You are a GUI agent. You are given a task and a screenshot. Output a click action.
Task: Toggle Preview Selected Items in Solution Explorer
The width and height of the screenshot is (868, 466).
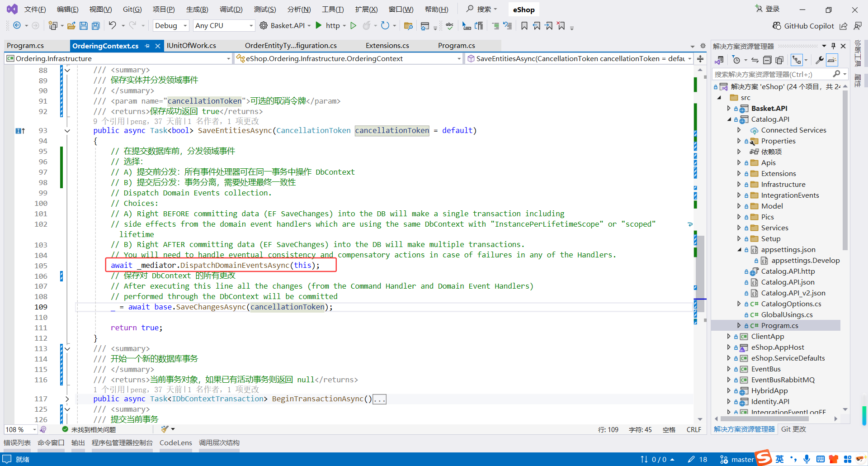[x=832, y=60]
